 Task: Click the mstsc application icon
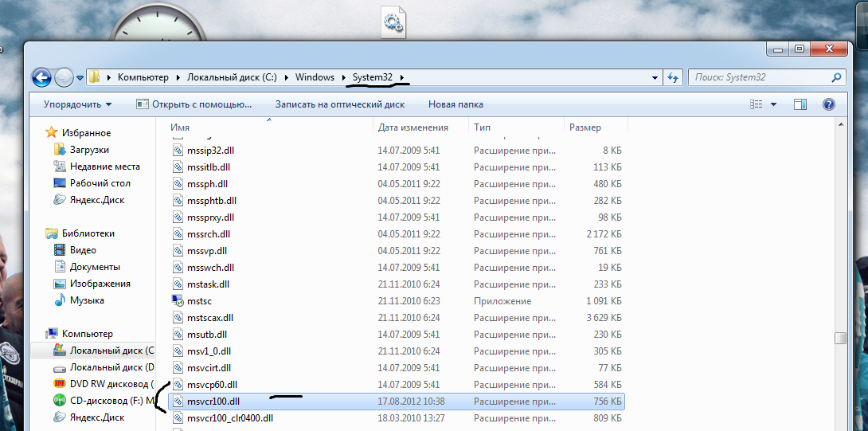click(x=177, y=301)
